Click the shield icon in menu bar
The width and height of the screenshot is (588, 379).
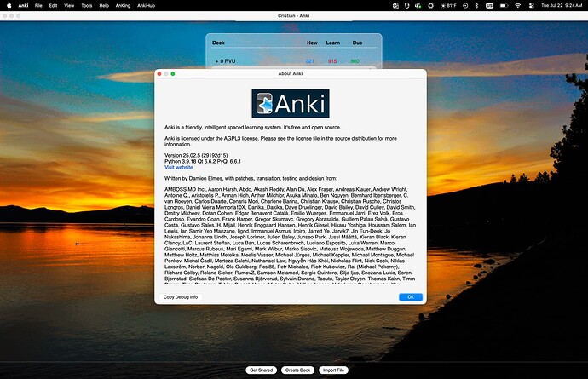pos(406,6)
